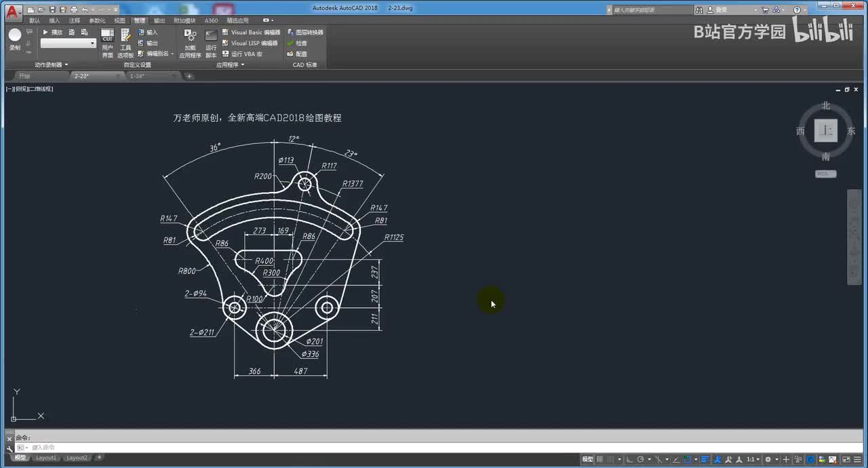The height and width of the screenshot is (468, 868).
Task: Open the WCS dropdown below ViewCube
Action: (x=825, y=174)
